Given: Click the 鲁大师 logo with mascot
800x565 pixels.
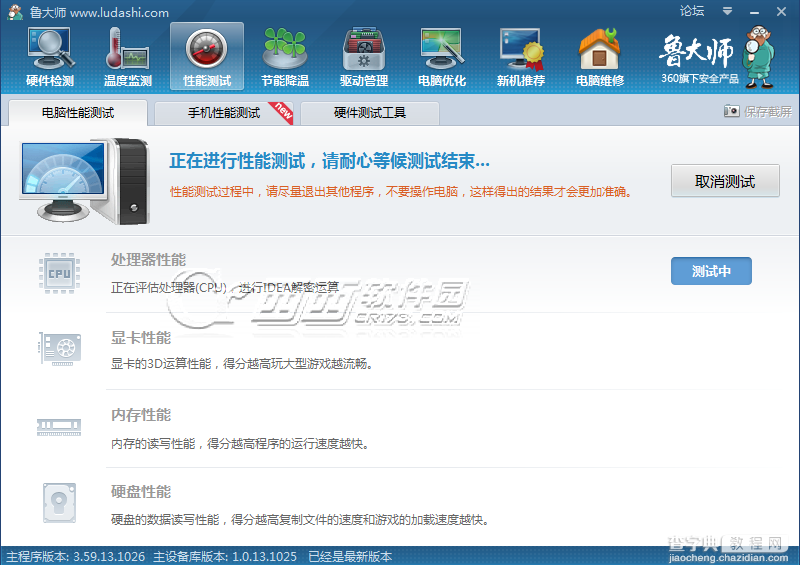Looking at the screenshot, I should 717,56.
